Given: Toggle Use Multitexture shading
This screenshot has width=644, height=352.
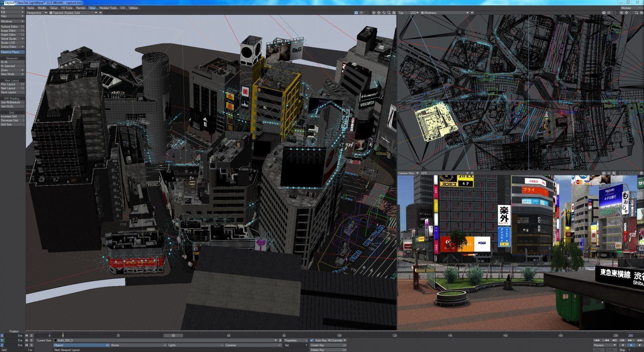Looking at the screenshot, I should pyautogui.click(x=12, y=102).
